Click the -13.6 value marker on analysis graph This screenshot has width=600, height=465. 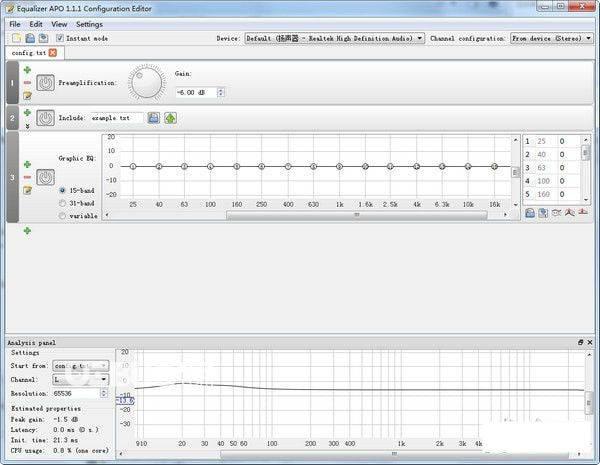tap(125, 401)
